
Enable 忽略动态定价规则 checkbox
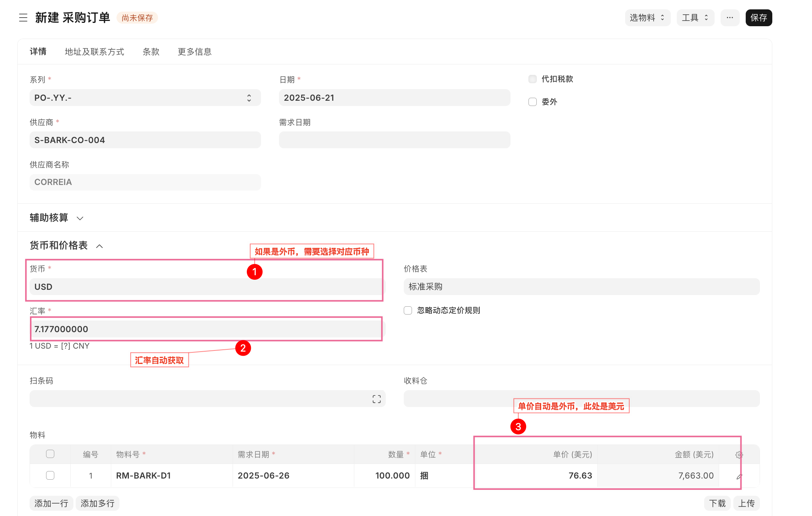point(408,310)
